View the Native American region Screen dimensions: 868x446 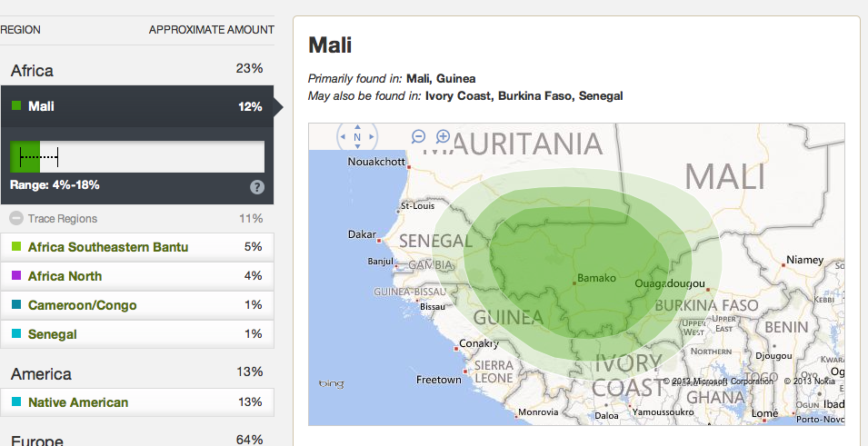(78, 402)
